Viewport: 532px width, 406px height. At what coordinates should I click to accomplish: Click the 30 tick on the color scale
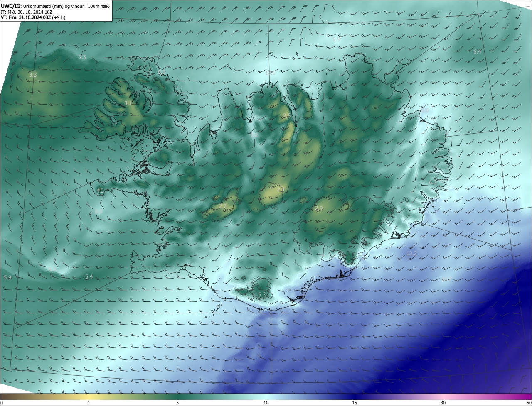pos(443,403)
